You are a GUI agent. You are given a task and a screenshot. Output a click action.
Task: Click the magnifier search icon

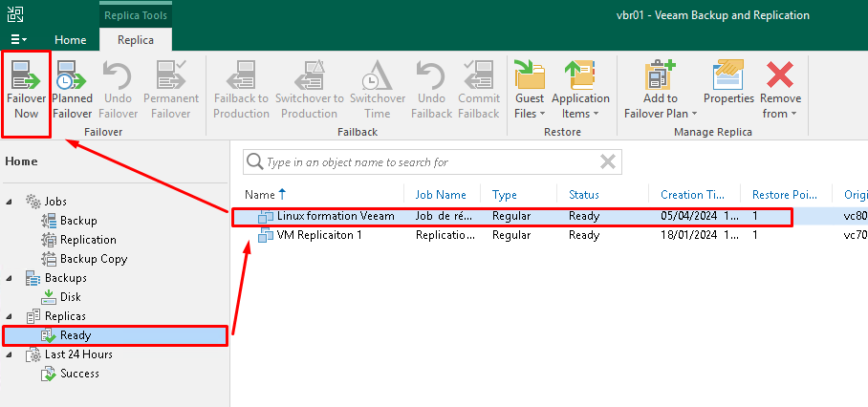[x=254, y=162]
